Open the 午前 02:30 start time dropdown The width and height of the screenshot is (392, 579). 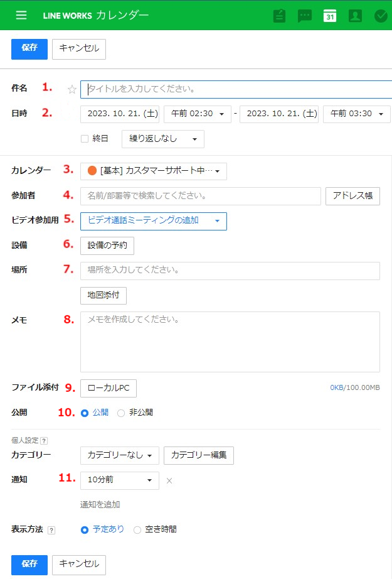click(197, 114)
